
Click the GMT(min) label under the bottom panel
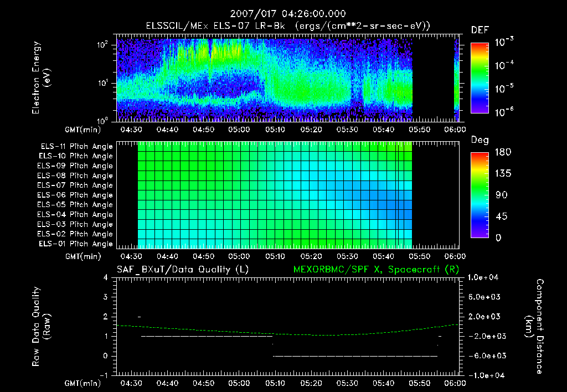(83, 383)
